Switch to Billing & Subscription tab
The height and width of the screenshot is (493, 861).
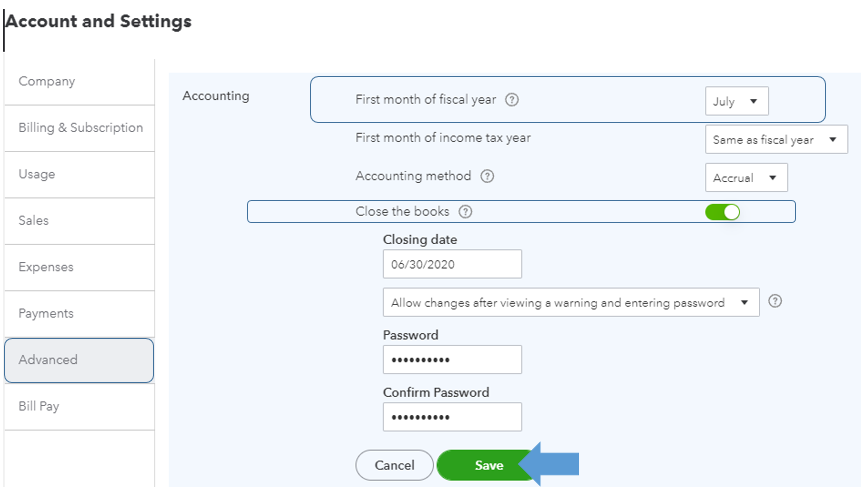click(x=80, y=128)
